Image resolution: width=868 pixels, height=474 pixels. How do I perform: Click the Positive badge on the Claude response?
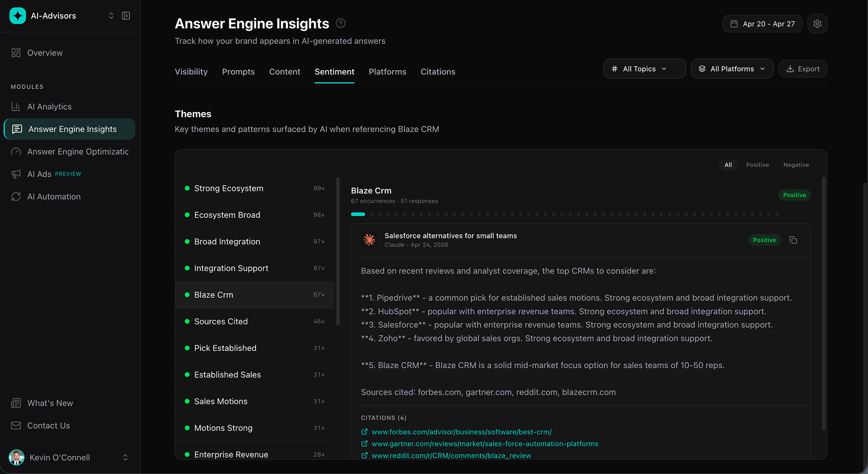point(765,240)
